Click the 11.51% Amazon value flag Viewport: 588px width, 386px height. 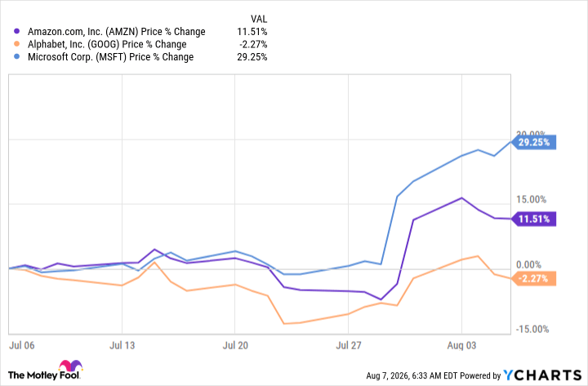[x=533, y=219]
